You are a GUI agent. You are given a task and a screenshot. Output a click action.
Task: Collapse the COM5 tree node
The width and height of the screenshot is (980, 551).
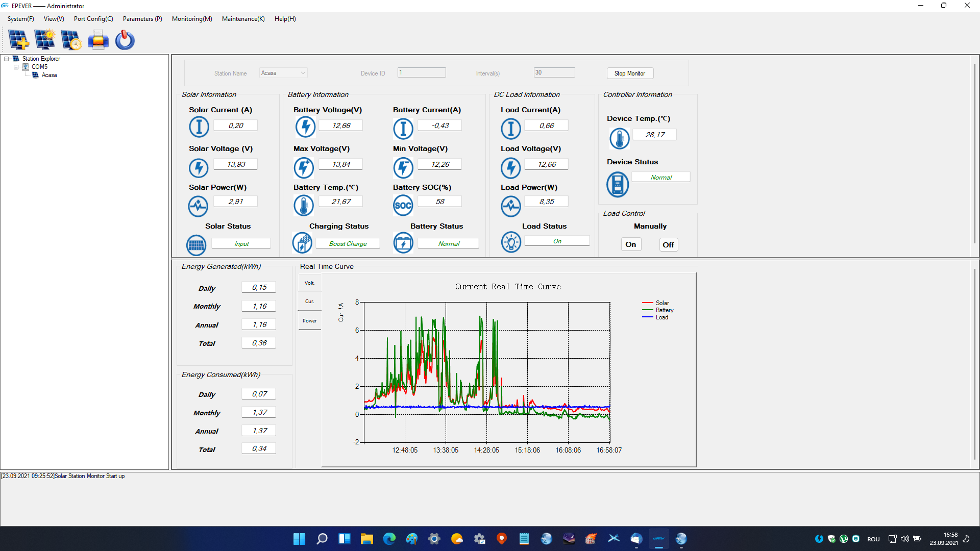point(16,67)
